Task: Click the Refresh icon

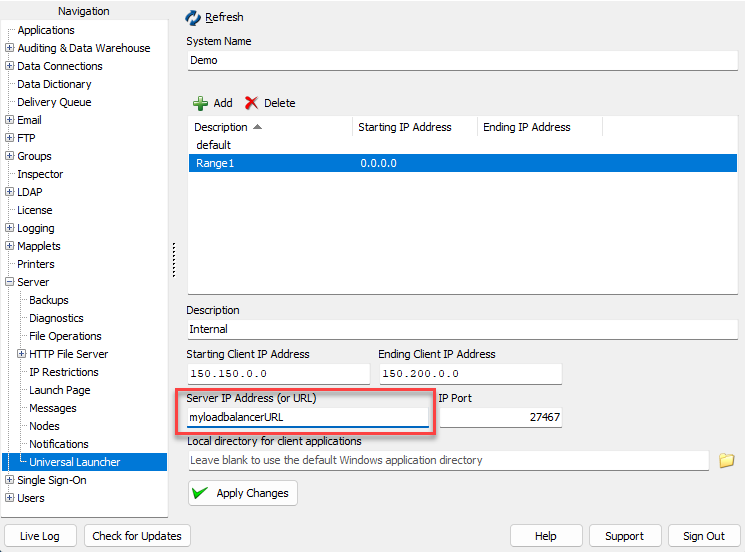Action: (x=193, y=18)
